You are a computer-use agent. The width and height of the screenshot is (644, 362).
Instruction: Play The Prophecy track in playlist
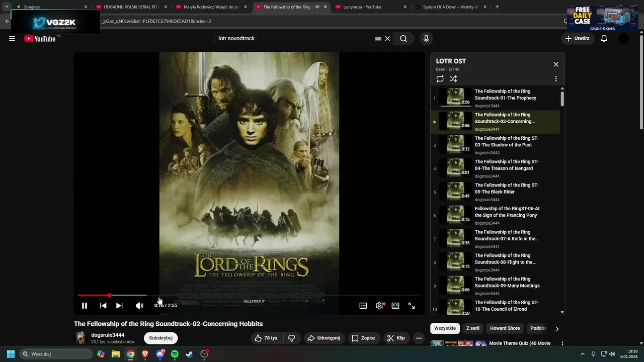[x=496, y=98]
